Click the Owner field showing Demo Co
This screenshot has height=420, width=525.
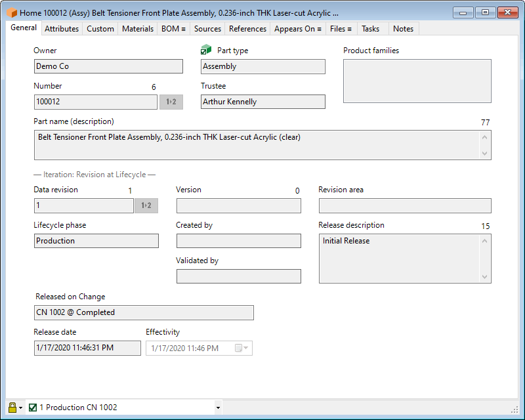108,66
